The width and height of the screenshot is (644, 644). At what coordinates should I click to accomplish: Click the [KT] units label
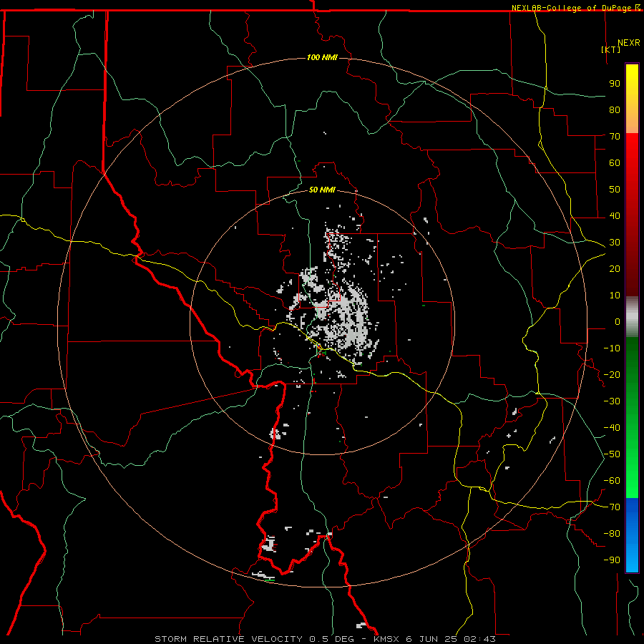click(x=610, y=49)
